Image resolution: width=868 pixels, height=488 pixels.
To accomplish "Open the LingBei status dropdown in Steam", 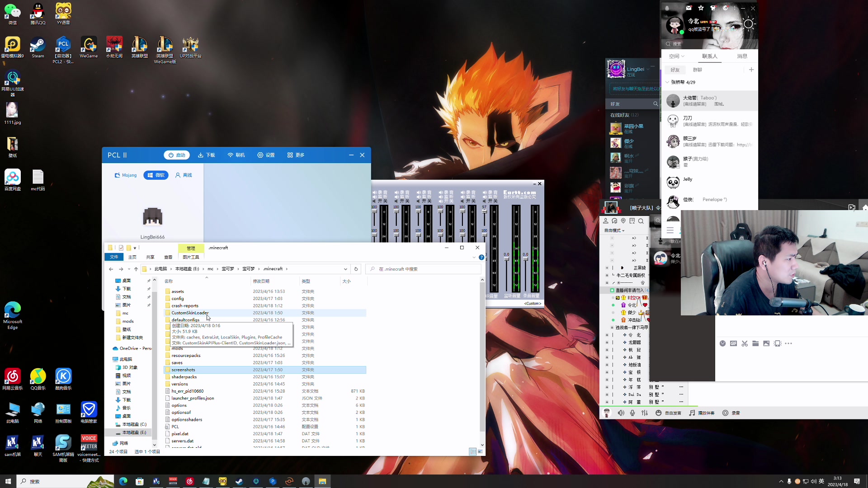I will point(648,69).
